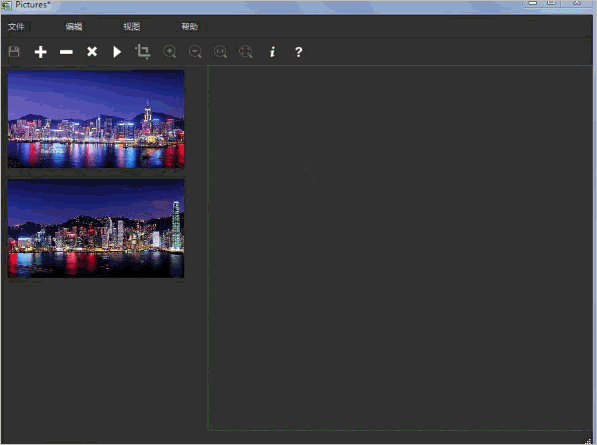Select the second night skyline thumbnail
597x445 pixels.
[x=96, y=228]
